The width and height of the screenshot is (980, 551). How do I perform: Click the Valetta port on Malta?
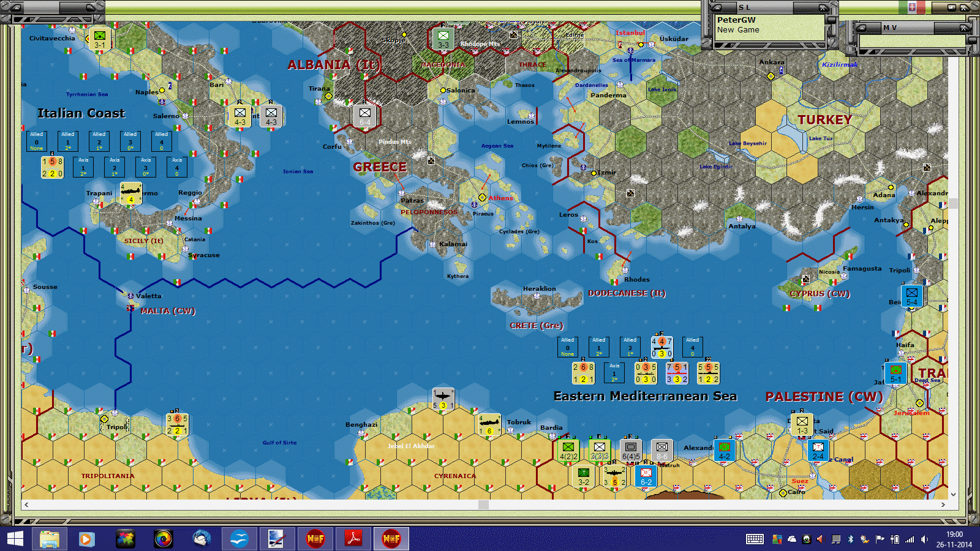coord(130,296)
